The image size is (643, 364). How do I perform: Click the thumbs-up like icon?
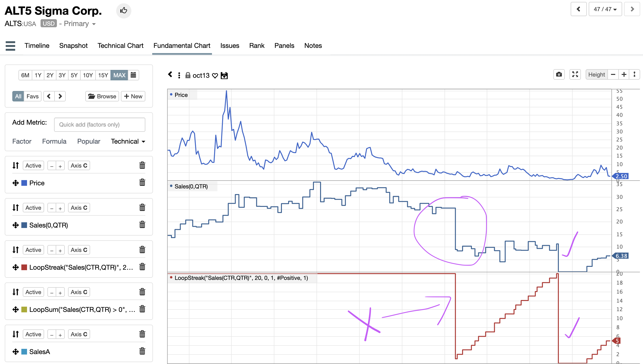[124, 10]
